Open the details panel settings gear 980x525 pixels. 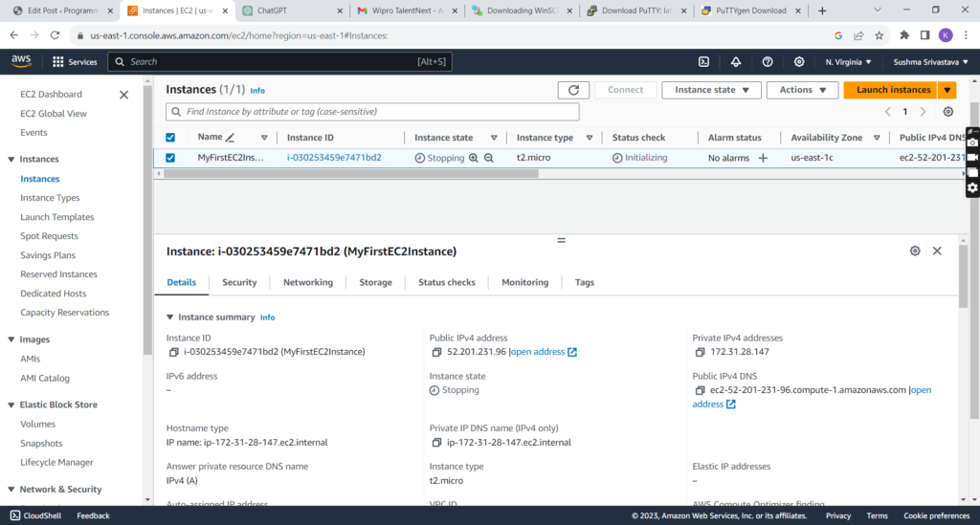coord(915,251)
